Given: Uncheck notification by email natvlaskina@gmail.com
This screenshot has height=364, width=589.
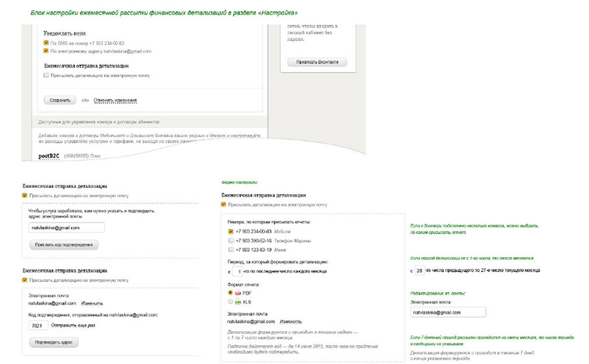Looking at the screenshot, I should point(46,51).
